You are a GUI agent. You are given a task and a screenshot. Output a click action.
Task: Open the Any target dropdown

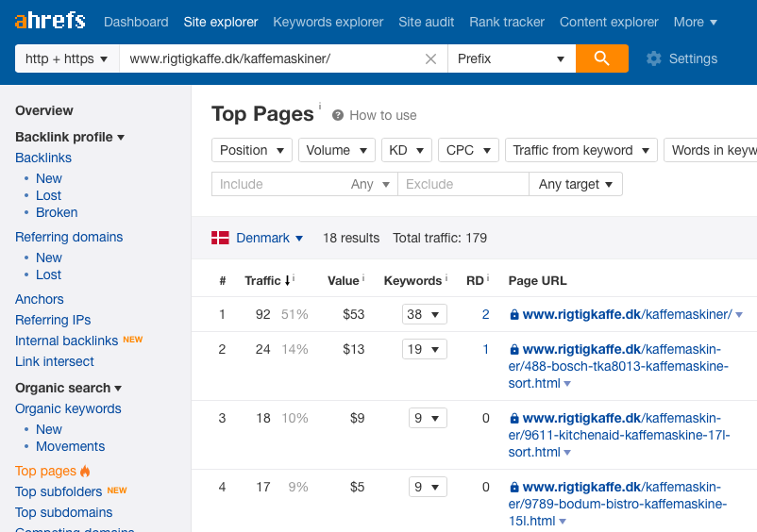[576, 184]
